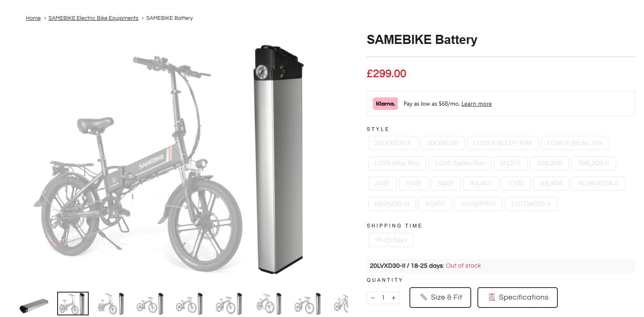The height and width of the screenshot is (317, 644).
Task: Click the Klarna Learn more link
Action: coord(477,104)
